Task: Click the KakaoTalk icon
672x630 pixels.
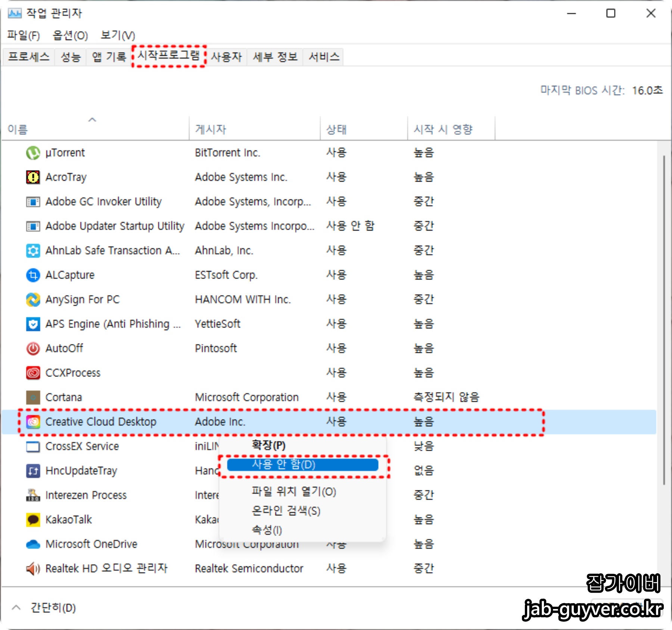Action: coord(33,520)
